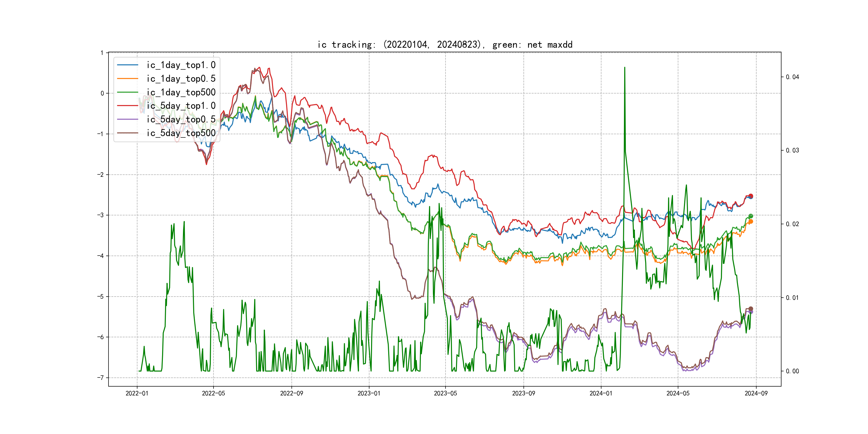
Task: Click the purple line swatch in legend
Action: [x=128, y=119]
